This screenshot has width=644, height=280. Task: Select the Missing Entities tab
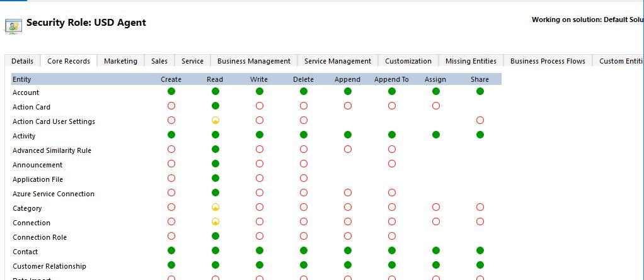point(471,61)
